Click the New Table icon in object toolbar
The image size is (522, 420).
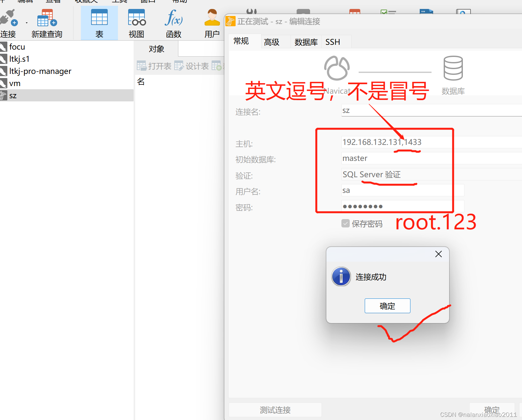217,66
